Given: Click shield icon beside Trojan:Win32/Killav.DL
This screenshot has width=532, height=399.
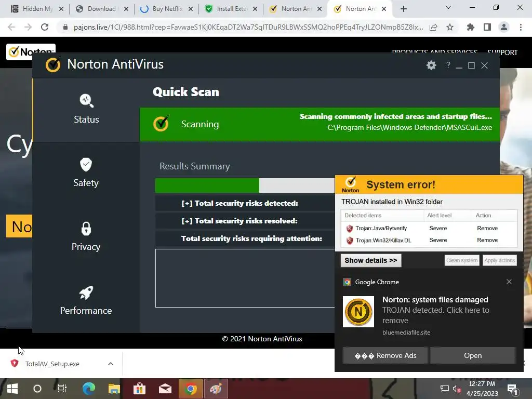Looking at the screenshot, I should click(349, 240).
